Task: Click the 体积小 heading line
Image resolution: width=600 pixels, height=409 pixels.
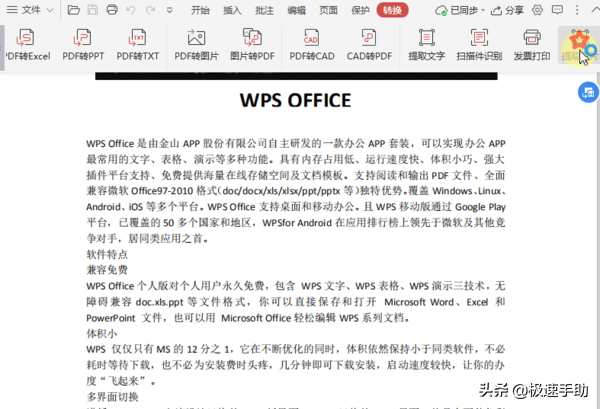Action: click(102, 334)
